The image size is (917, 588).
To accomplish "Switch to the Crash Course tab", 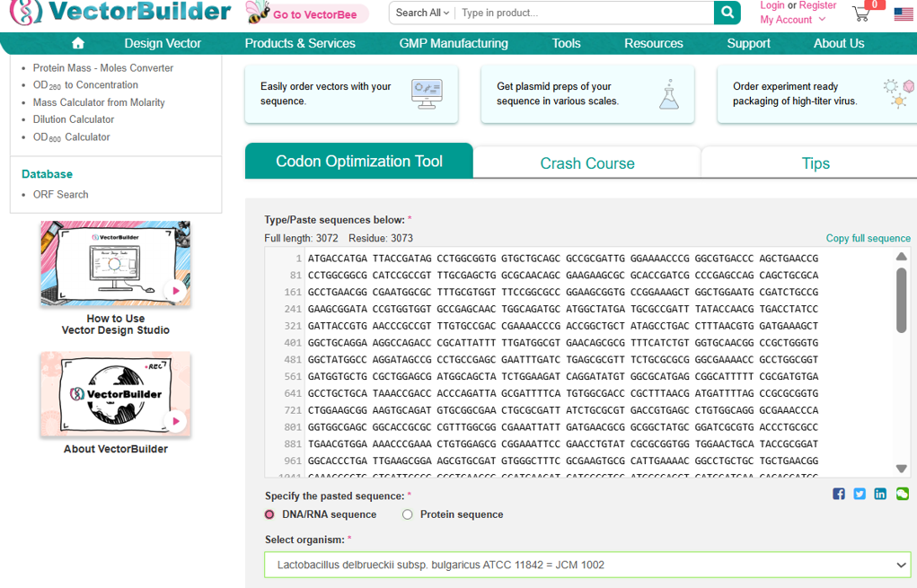I will (x=586, y=163).
